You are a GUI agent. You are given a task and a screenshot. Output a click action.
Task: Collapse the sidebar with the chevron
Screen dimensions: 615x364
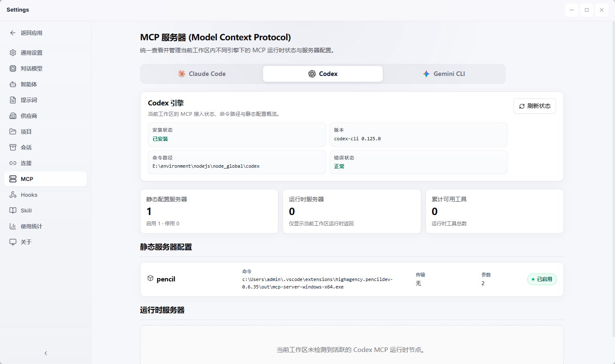(x=46, y=353)
